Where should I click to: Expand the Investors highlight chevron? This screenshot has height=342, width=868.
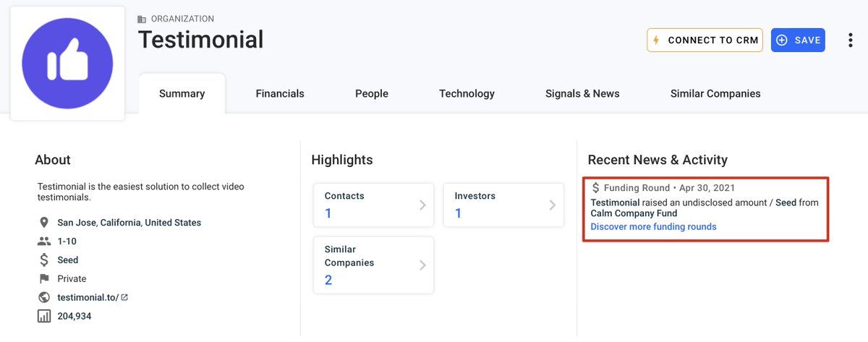click(553, 205)
